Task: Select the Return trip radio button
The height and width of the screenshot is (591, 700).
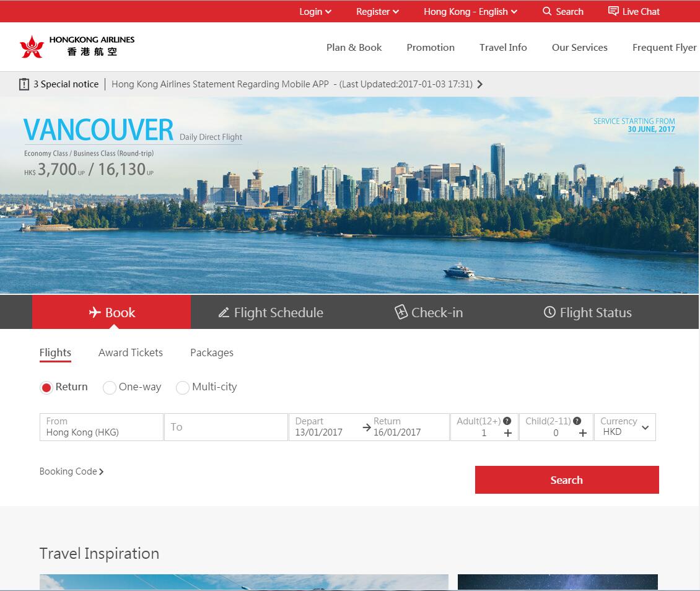Action: 46,387
